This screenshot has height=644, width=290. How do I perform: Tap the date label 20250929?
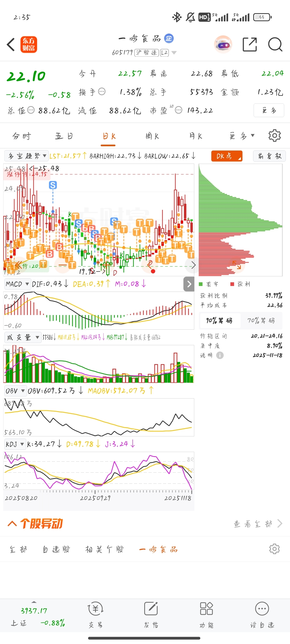(x=95, y=498)
